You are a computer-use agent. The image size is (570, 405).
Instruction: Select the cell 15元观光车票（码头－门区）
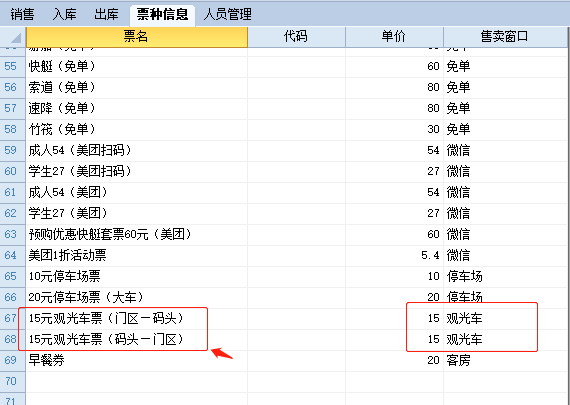[137, 340]
